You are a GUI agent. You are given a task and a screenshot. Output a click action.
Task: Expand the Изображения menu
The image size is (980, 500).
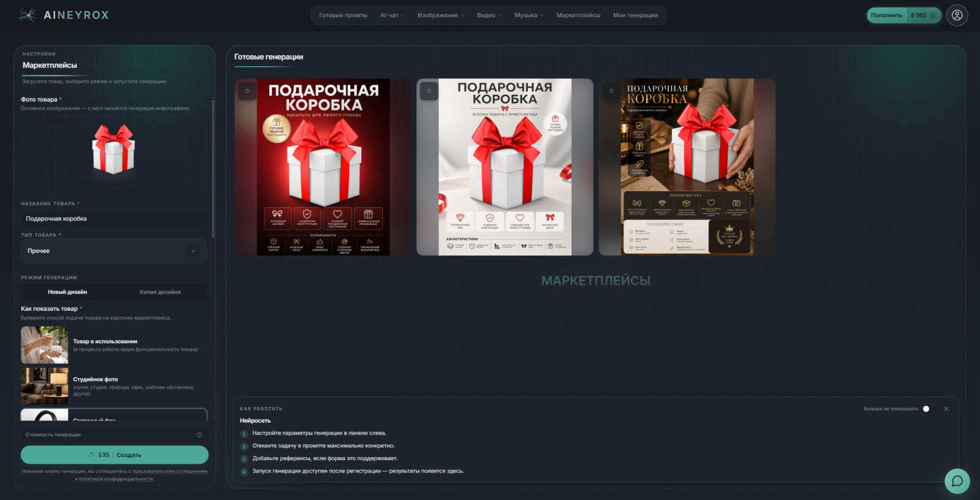(x=440, y=15)
